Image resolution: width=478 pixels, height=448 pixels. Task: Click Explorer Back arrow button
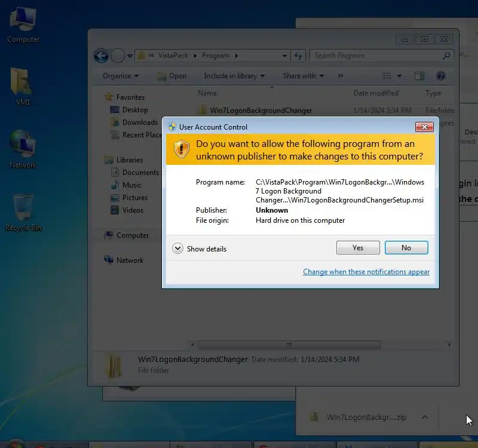tap(101, 56)
